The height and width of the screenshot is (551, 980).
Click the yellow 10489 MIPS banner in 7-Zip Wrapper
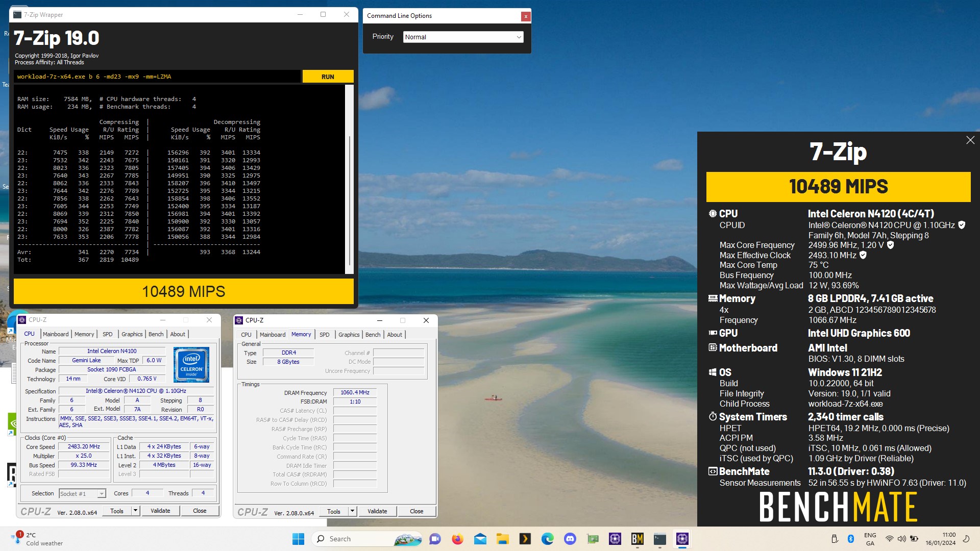(x=184, y=291)
